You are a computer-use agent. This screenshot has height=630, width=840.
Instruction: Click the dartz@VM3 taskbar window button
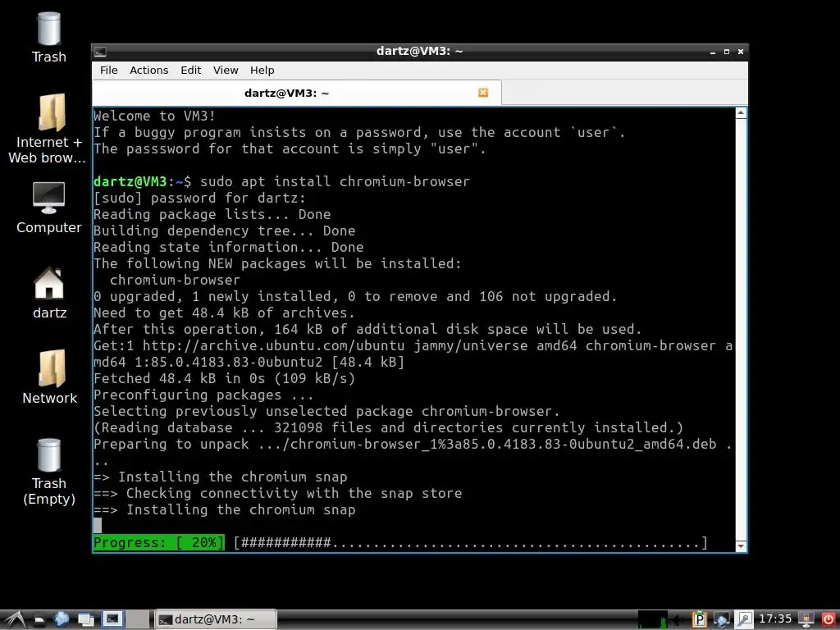pos(216,619)
